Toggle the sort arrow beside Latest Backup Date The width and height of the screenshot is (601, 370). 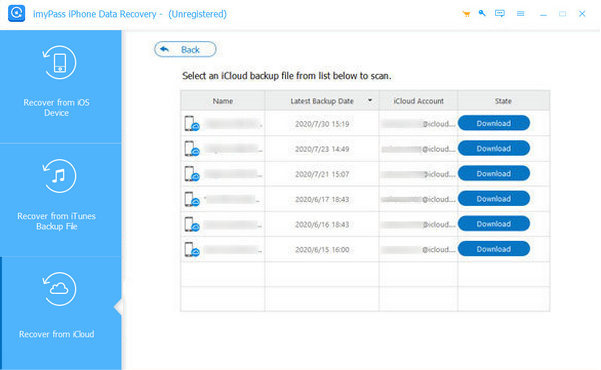[x=370, y=100]
